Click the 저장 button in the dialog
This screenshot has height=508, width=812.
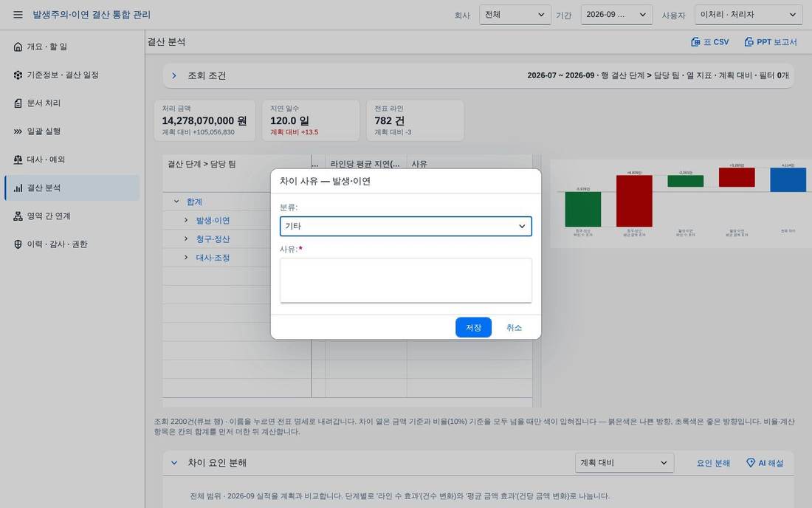[473, 327]
